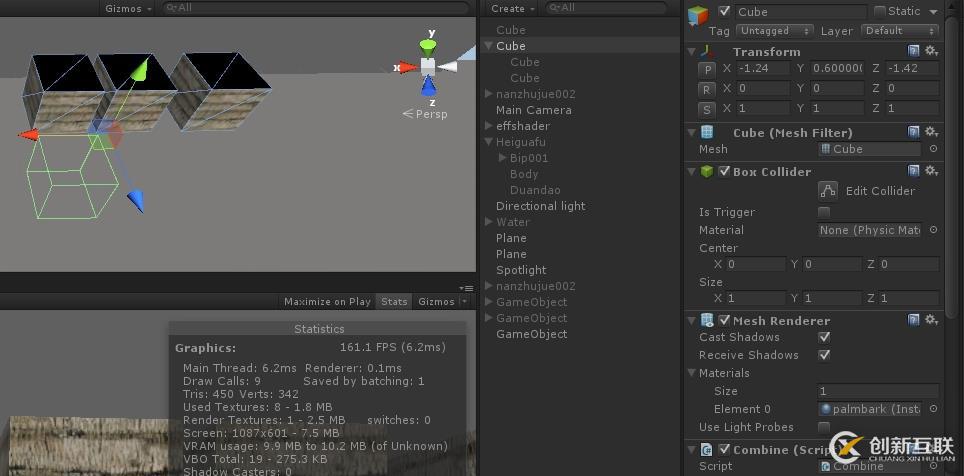Viewport: 964px width, 476px height.
Task: Click the Transform component axes icon
Action: [707, 51]
